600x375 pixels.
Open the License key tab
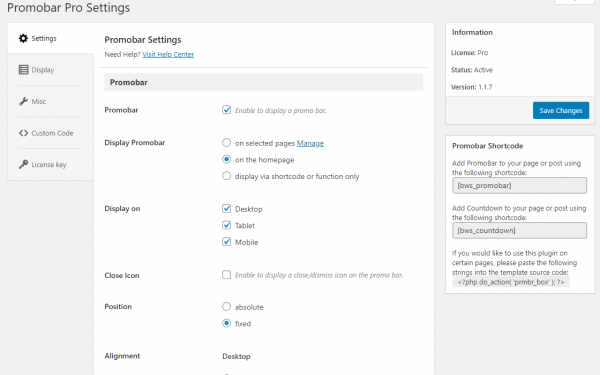[x=51, y=164]
